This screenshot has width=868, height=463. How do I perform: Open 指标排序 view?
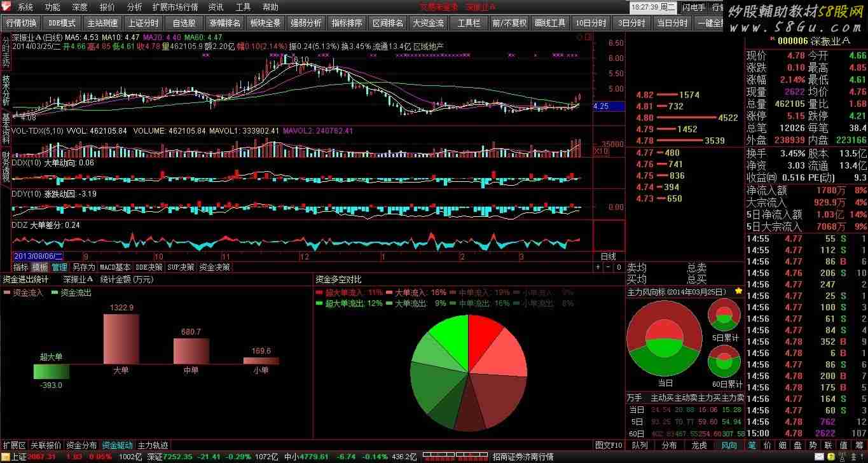pyautogui.click(x=347, y=23)
